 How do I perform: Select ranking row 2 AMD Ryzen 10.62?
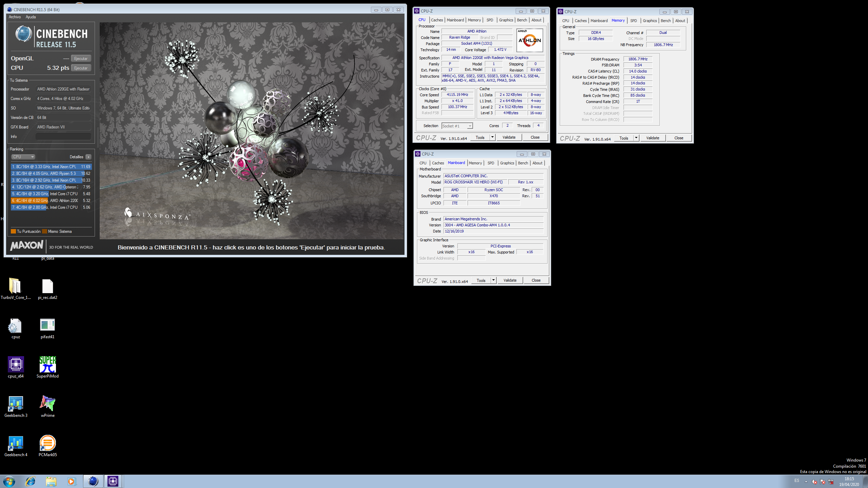click(51, 174)
